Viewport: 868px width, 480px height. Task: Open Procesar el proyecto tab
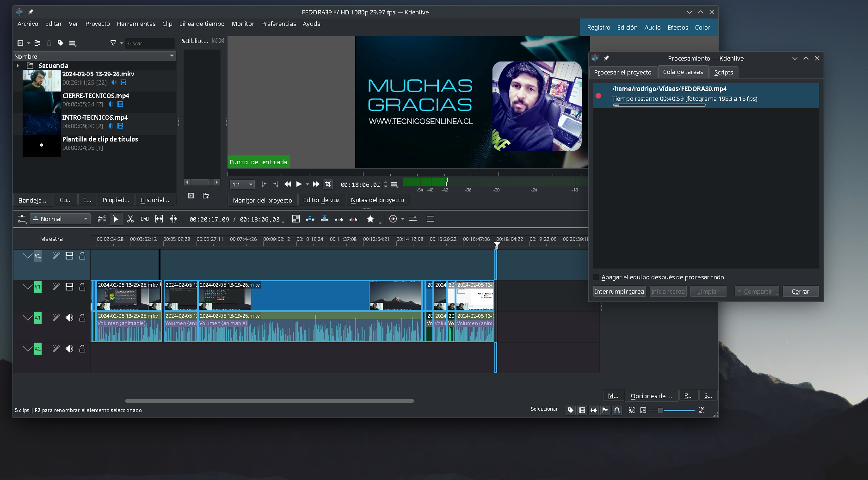coord(622,72)
